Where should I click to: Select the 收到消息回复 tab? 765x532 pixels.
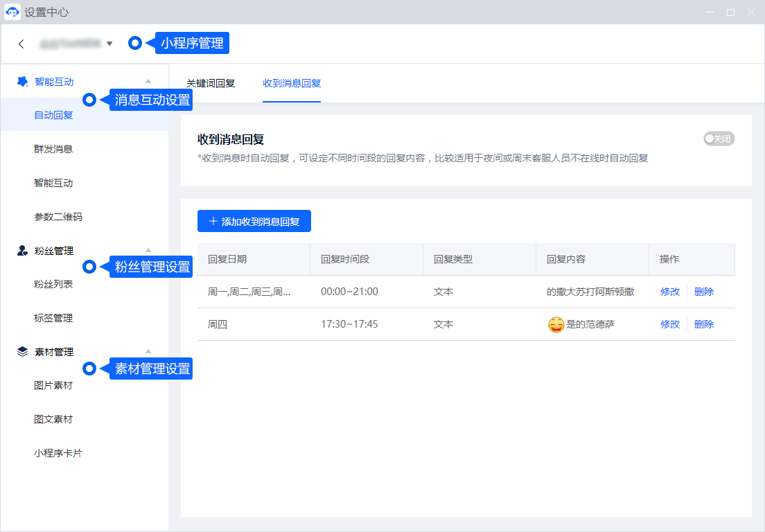pos(291,83)
